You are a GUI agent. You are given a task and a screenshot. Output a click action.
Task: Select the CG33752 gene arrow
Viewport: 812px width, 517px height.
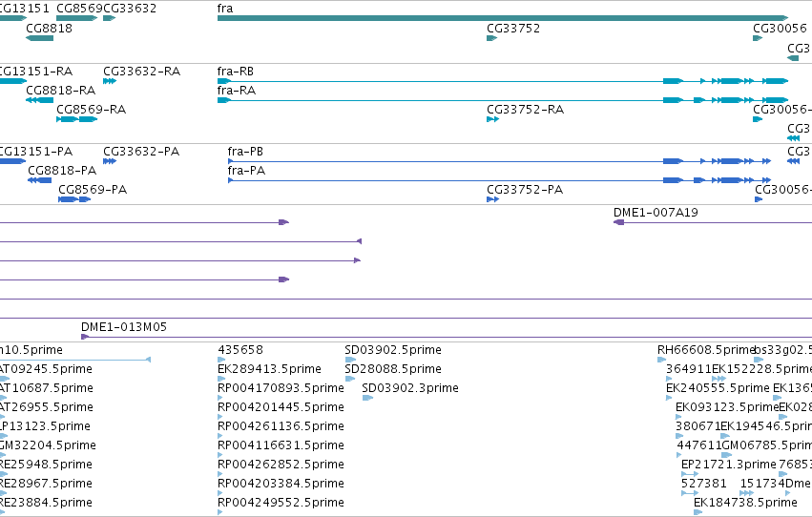tap(492, 38)
